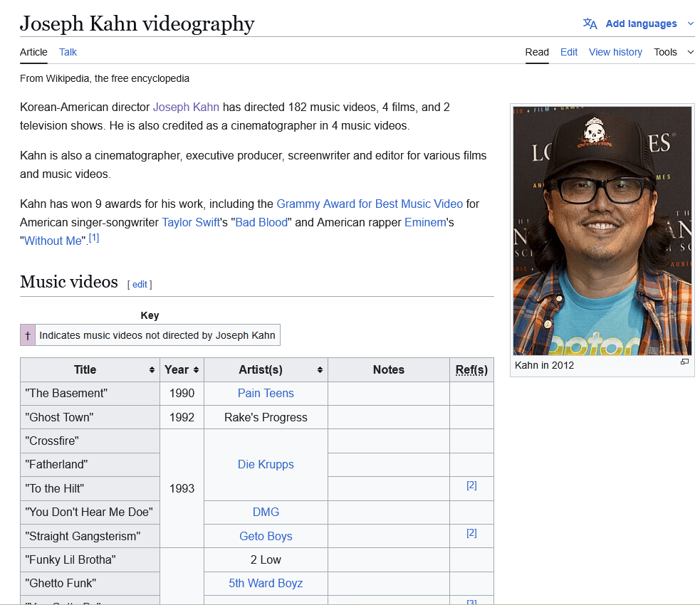Click reference [2] in Straight Gangsterism row
The height and width of the screenshot is (605, 700).
click(x=471, y=533)
